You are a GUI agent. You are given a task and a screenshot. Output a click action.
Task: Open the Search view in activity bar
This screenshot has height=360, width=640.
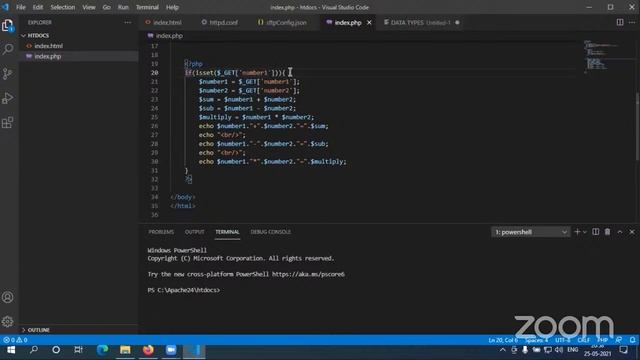pyautogui.click(x=8, y=49)
